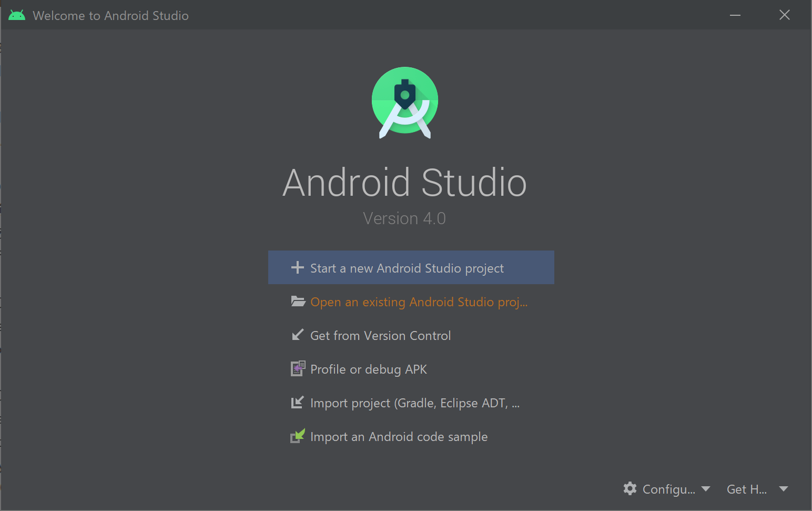The height and width of the screenshot is (511, 812).
Task: Open the Get Help menu label
Action: (747, 489)
